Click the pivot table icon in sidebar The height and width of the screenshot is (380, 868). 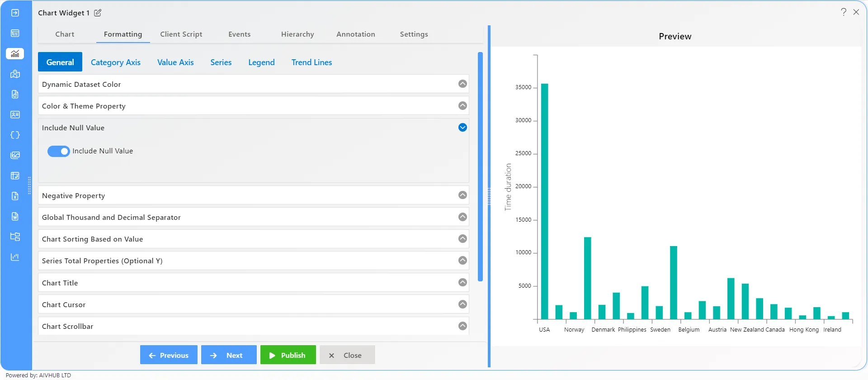pyautogui.click(x=15, y=176)
